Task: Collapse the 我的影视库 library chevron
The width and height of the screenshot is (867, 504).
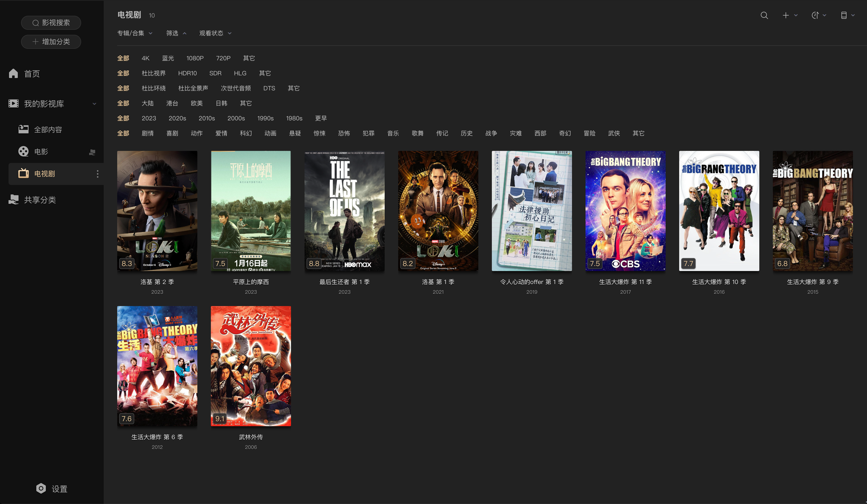Action: 94,104
